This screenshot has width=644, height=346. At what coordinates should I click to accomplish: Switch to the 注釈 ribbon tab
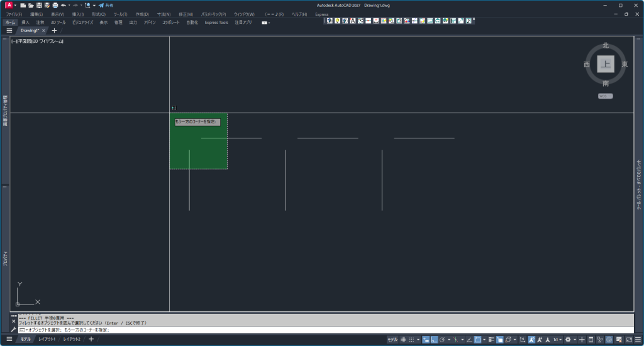pyautogui.click(x=40, y=22)
